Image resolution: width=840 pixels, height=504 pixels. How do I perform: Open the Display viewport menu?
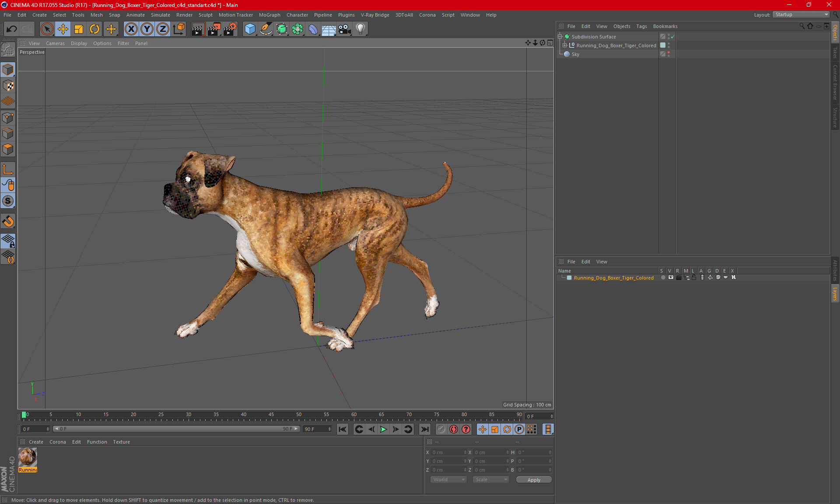[79, 43]
